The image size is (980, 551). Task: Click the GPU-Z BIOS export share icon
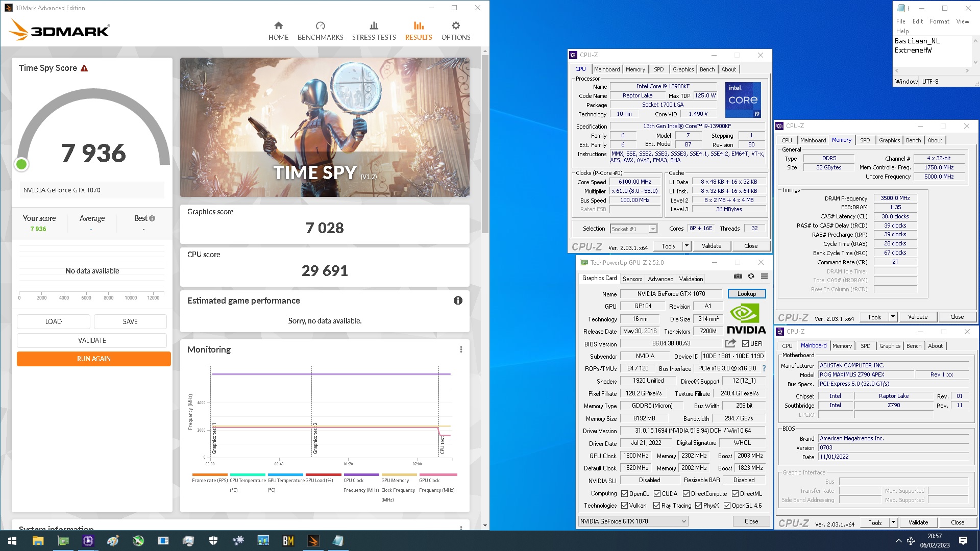coord(731,343)
